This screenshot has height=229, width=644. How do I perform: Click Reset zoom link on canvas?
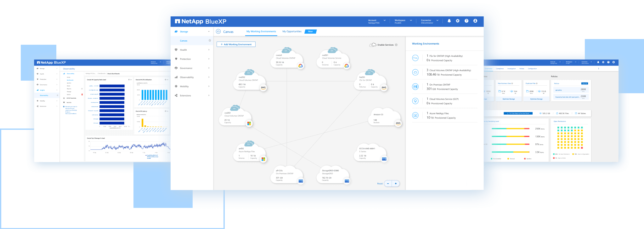click(x=380, y=184)
